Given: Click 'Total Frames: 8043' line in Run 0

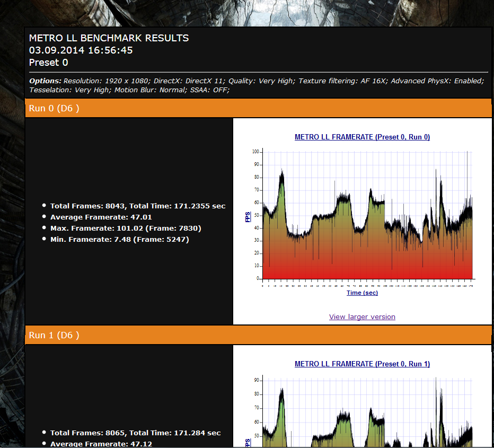Looking at the screenshot, I should 138,206.
